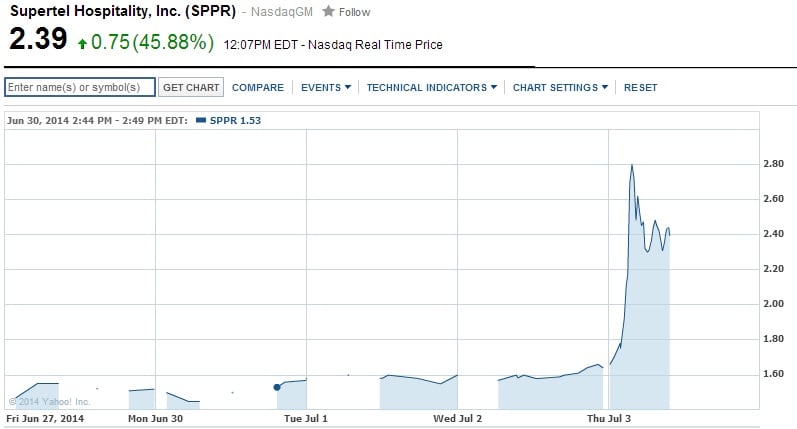Open the COMPARE option

point(257,87)
